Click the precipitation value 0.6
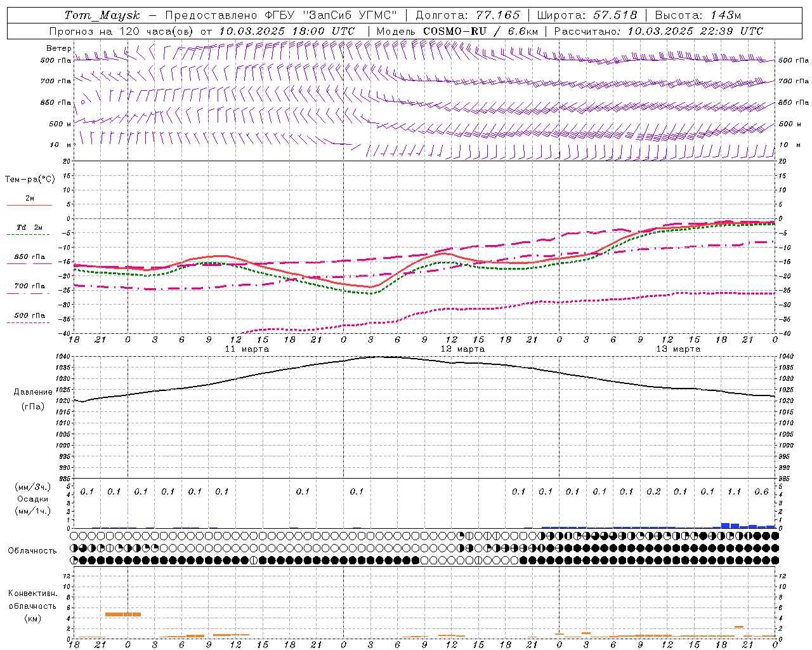The height and width of the screenshot is (650, 812). [761, 491]
